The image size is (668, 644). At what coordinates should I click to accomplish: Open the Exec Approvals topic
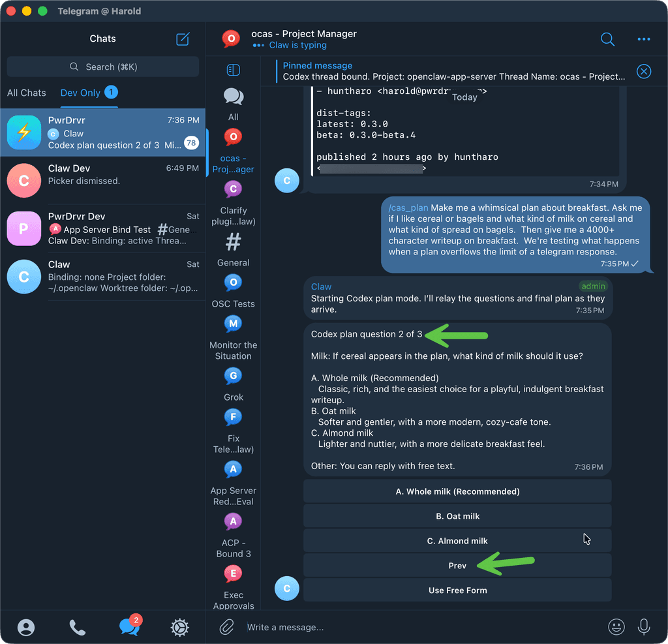click(233, 587)
